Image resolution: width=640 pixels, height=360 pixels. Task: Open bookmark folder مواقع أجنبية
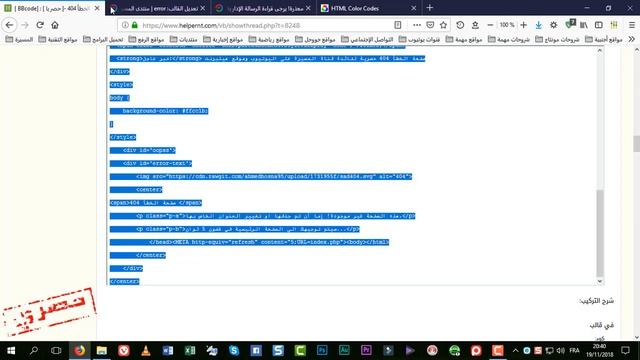tap(604, 39)
